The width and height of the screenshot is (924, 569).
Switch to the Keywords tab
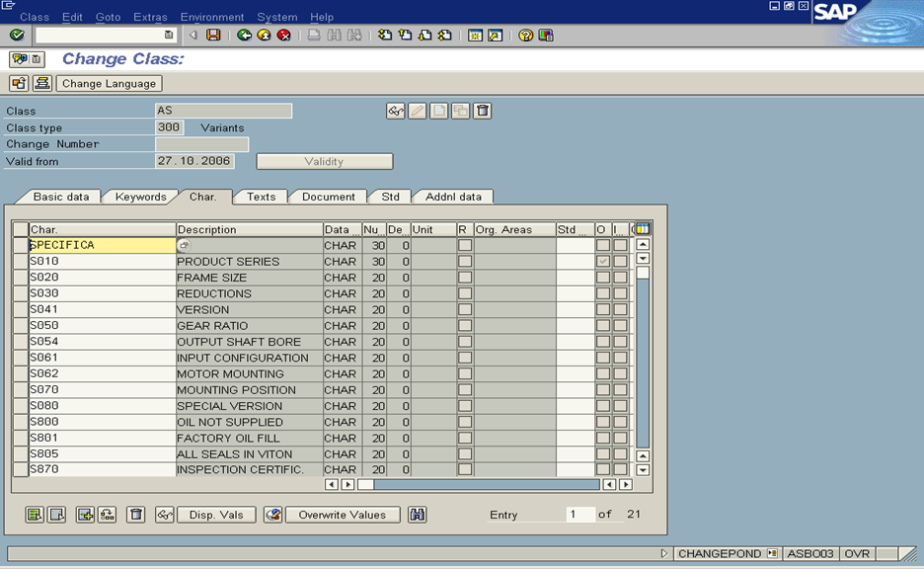coord(141,197)
